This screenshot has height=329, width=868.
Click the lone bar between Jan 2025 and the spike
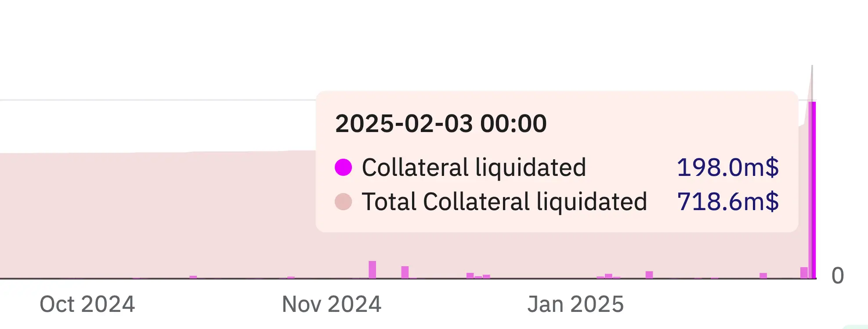pyautogui.click(x=763, y=275)
